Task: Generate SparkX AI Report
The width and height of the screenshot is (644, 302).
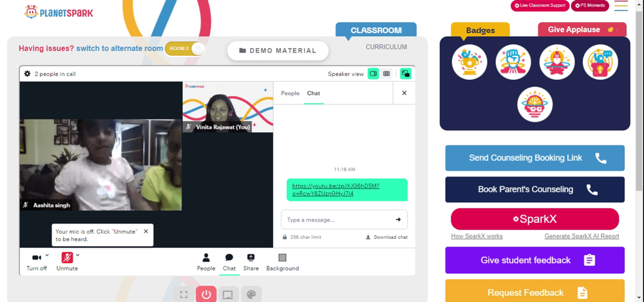Action: coord(582,236)
